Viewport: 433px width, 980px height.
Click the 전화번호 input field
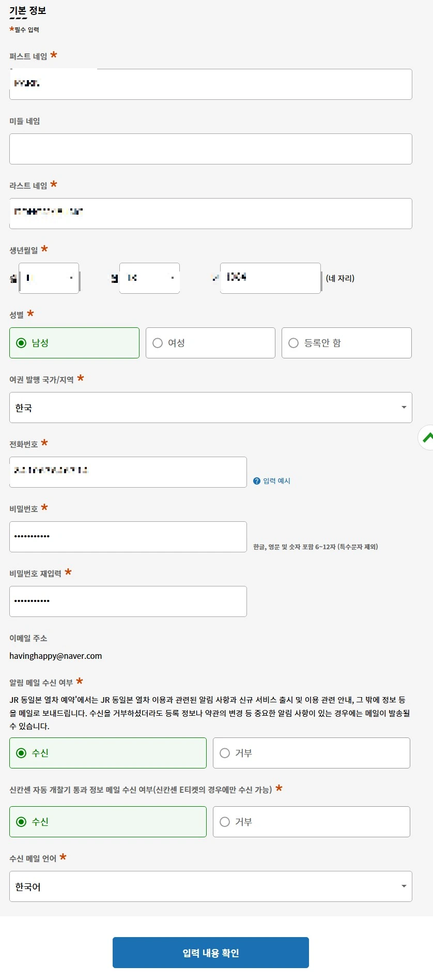click(x=127, y=472)
